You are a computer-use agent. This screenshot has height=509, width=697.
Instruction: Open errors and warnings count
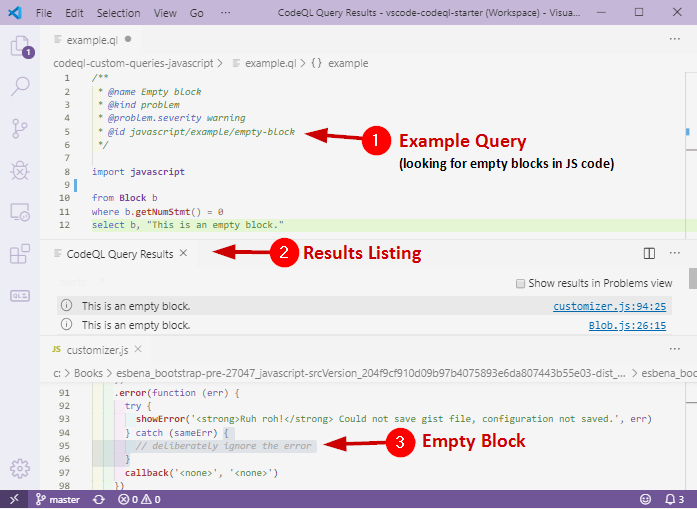click(139, 500)
